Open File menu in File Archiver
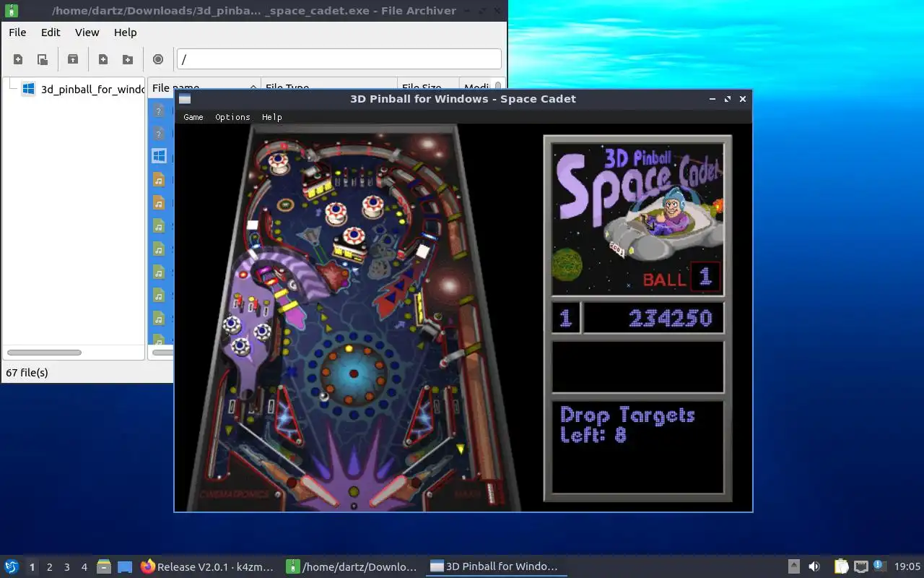Image resolution: width=924 pixels, height=578 pixels. (17, 33)
